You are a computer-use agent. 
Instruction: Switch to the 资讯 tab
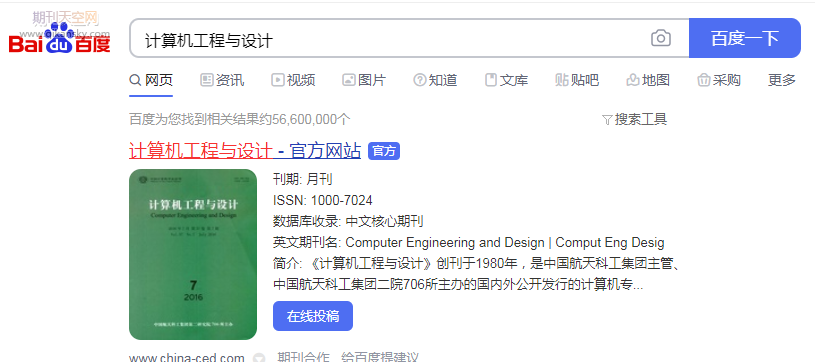coord(222,80)
